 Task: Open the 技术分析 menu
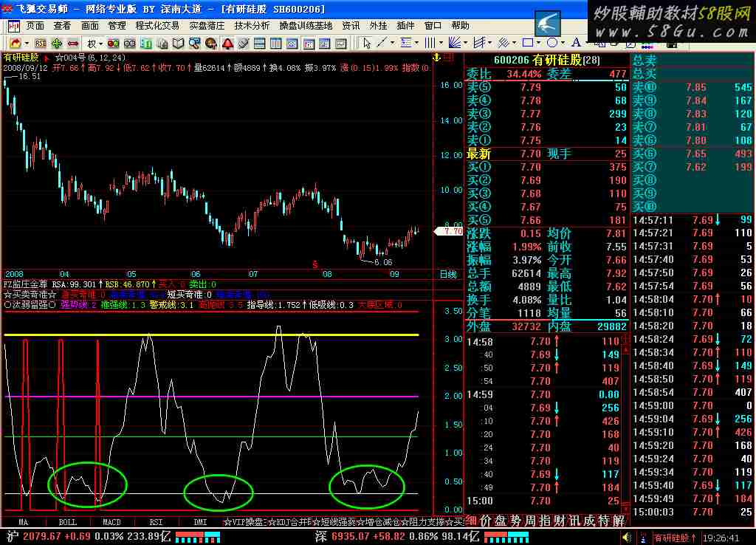(252, 26)
